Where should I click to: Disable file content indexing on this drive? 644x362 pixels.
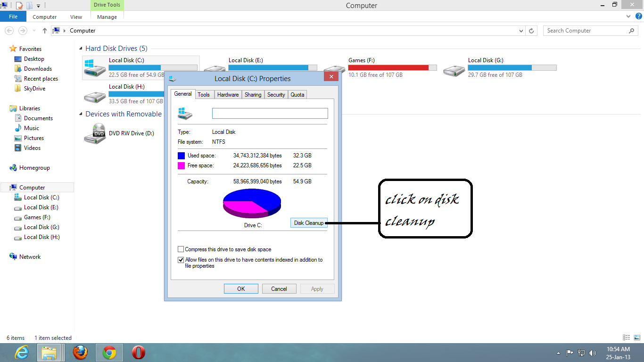point(181,260)
